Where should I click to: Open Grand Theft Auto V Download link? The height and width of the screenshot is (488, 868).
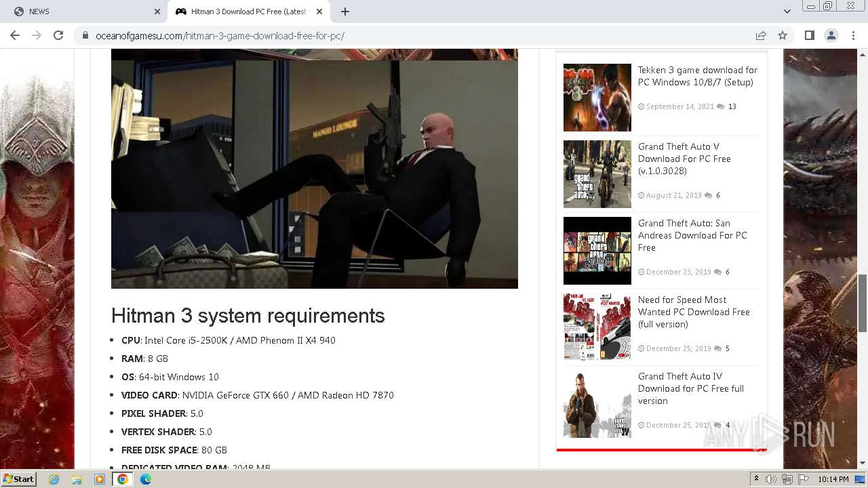684,159
